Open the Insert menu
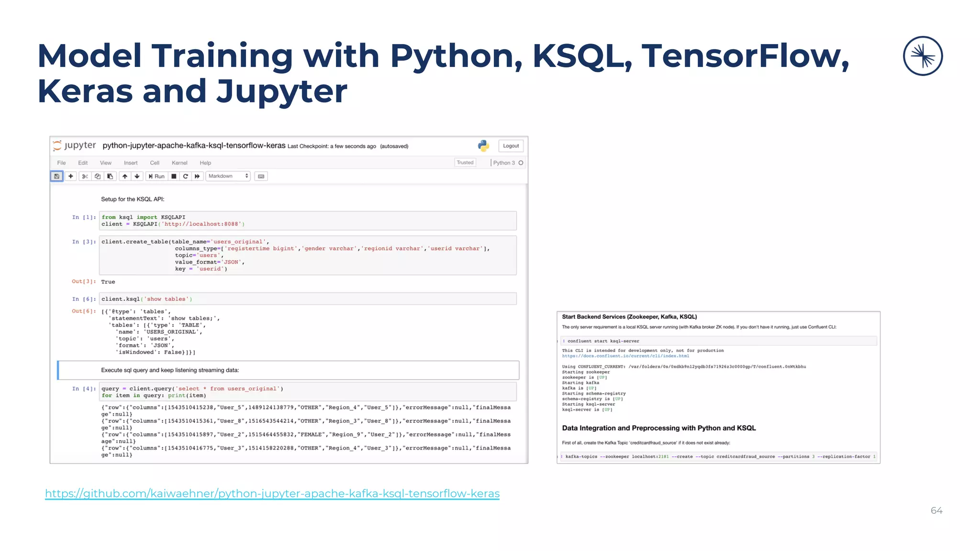Viewport: 980px width, 551px height. coord(131,163)
